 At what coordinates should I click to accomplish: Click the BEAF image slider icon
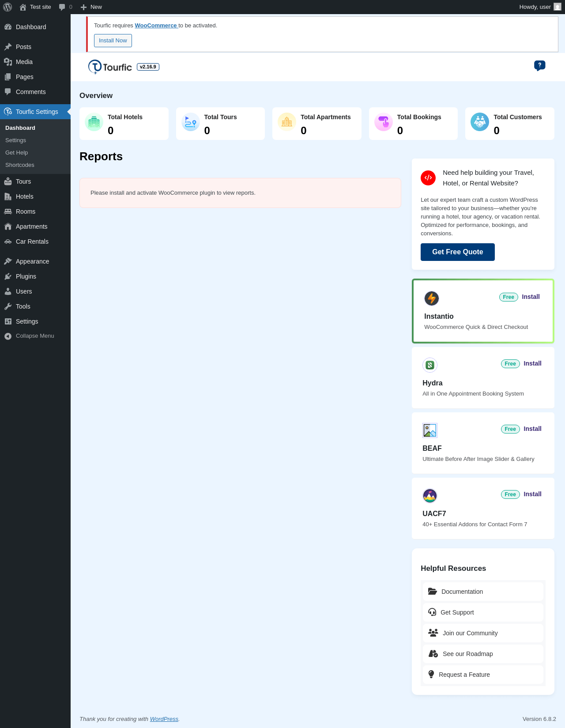click(x=430, y=430)
